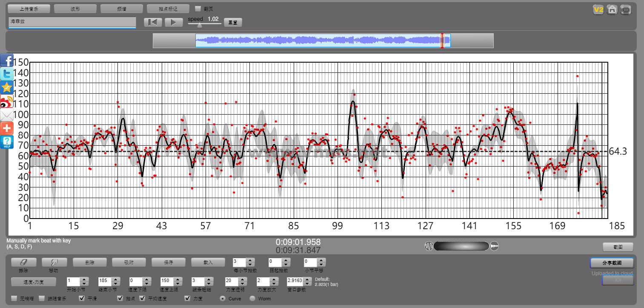
Task: Increase 每小节拍数 beats-per-bar stepper
Action: 250,260
